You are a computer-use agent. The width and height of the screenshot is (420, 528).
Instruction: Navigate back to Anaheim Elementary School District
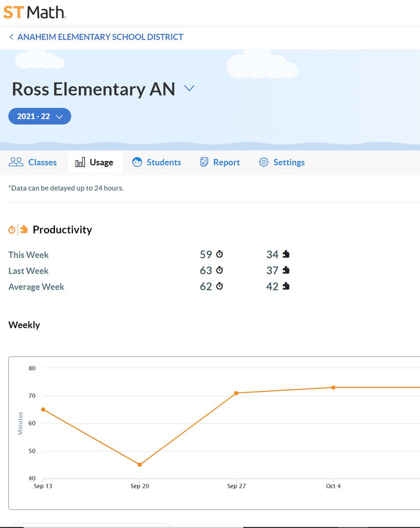[x=100, y=37]
